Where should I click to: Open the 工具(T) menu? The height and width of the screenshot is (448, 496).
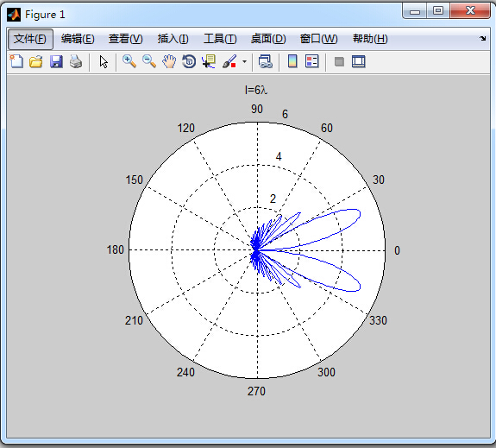pyautogui.click(x=220, y=39)
